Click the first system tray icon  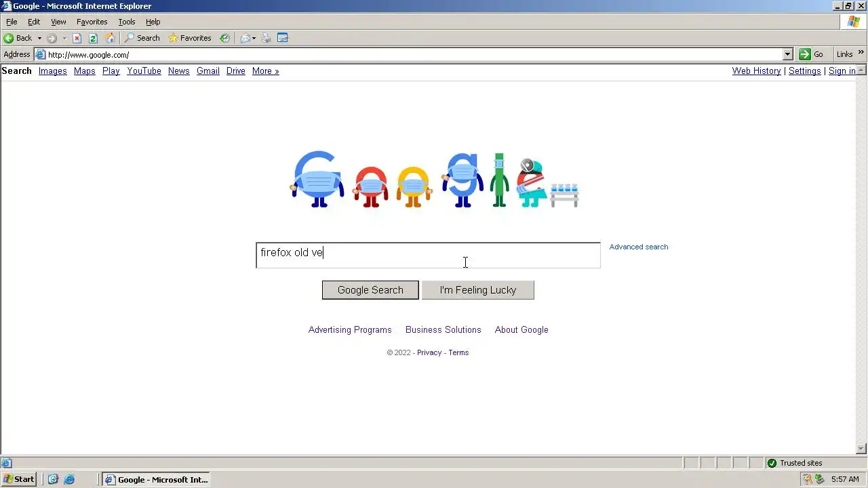[808, 479]
